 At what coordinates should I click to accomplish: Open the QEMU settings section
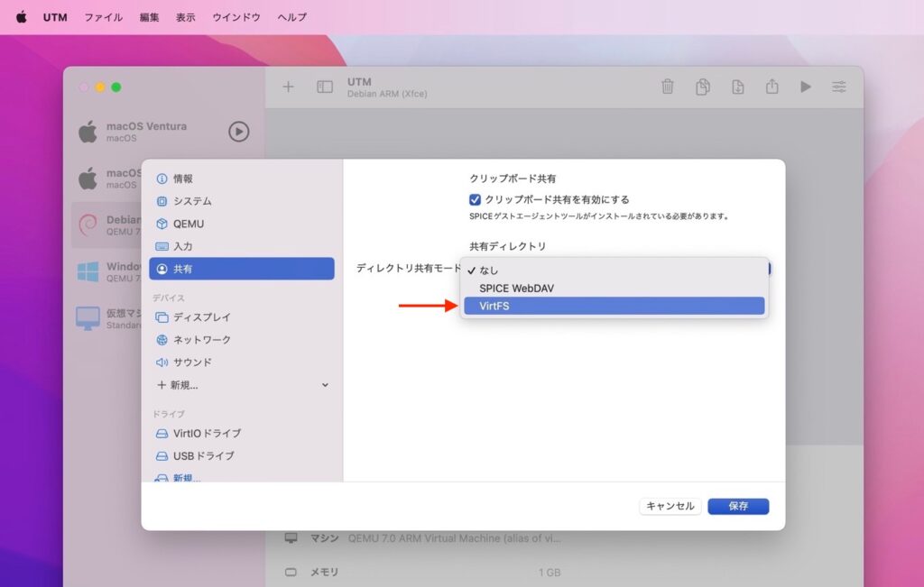click(x=192, y=223)
